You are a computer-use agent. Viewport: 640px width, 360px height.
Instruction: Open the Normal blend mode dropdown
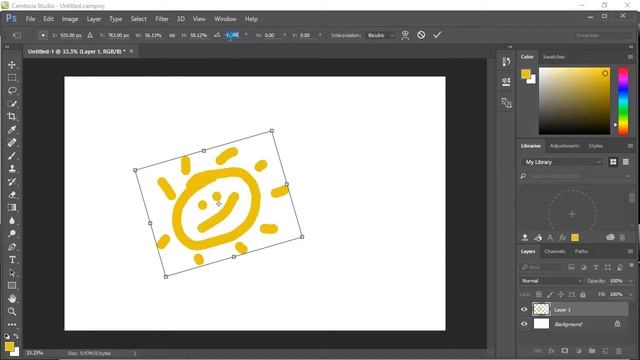551,281
